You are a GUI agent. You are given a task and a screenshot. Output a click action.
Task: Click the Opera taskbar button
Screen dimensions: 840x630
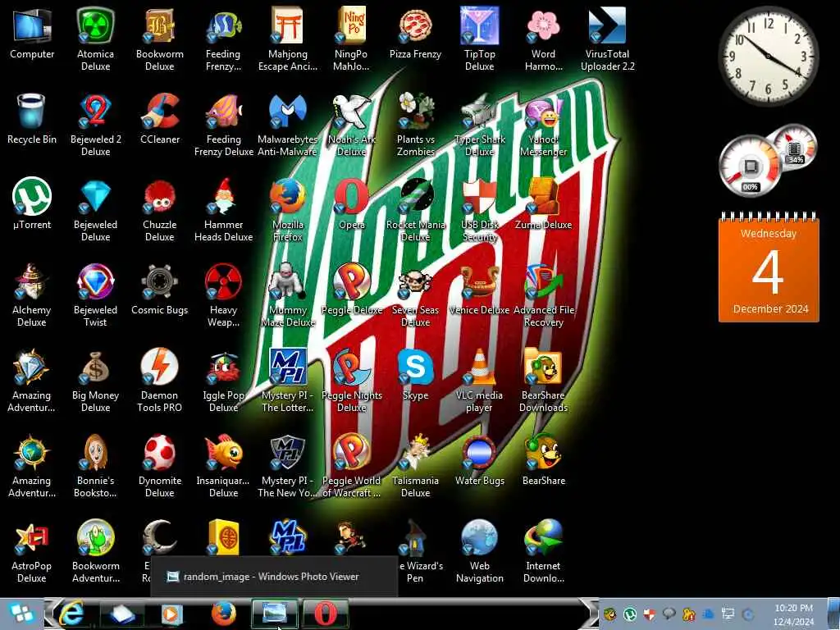pos(326,614)
